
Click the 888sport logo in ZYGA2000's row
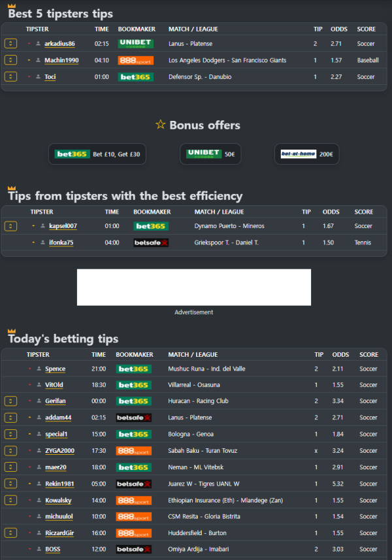point(133,451)
